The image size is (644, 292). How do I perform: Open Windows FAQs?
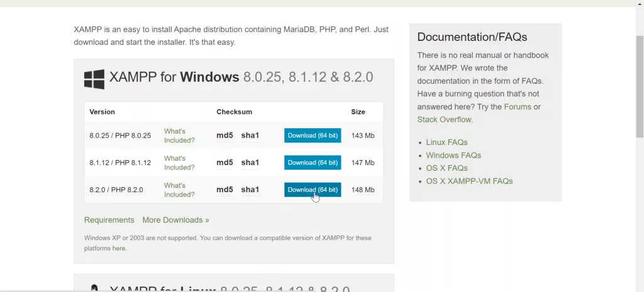coord(453,156)
